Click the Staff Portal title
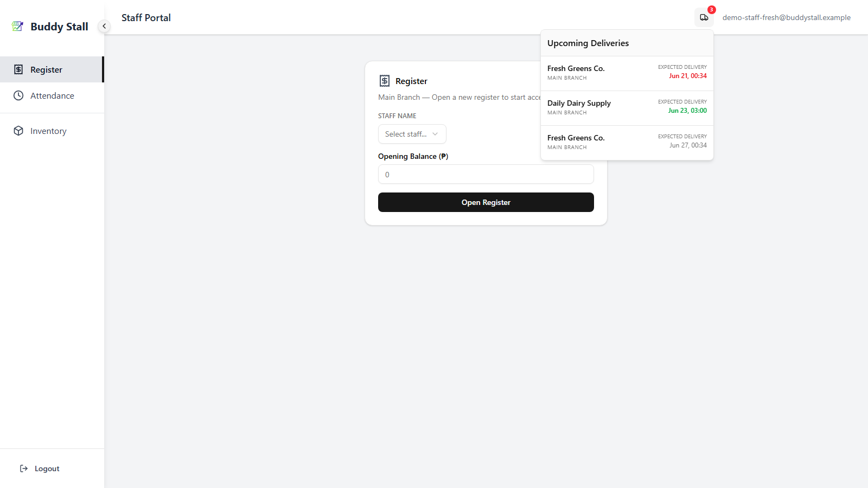The height and width of the screenshot is (488, 868). [146, 17]
